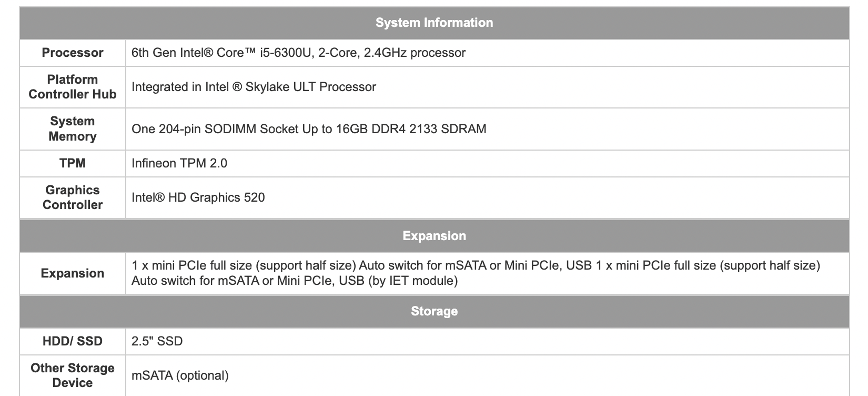The height and width of the screenshot is (396, 868).
Task: Click the Infineon TPM 2.0 value
Action: [x=179, y=163]
